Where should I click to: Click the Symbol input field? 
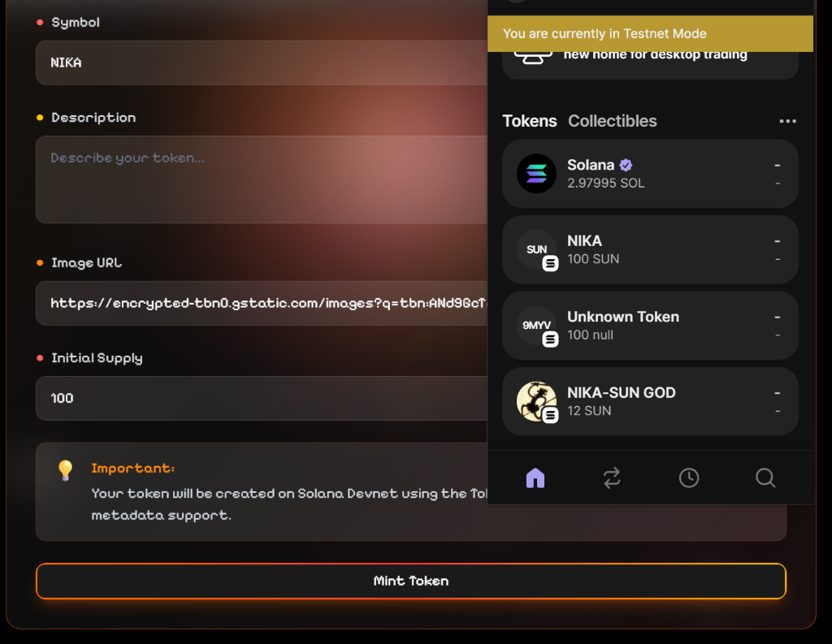260,63
